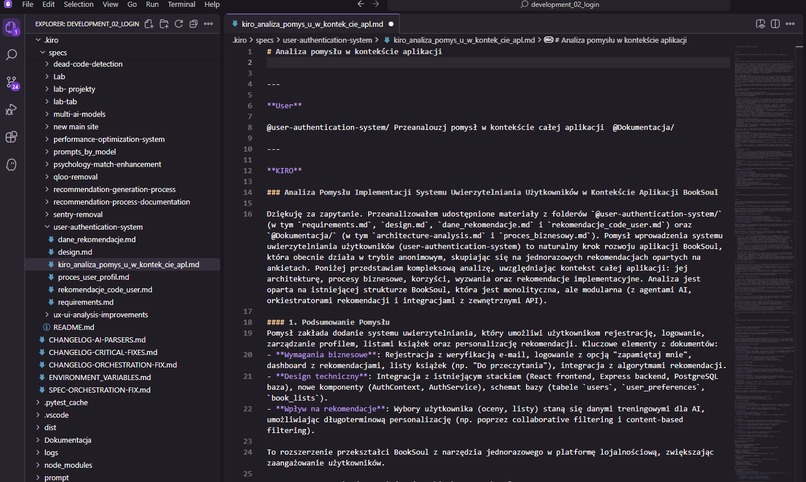Viewport: 806px width, 482px height.
Task: Click the development_02_login search box
Action: coord(559,4)
